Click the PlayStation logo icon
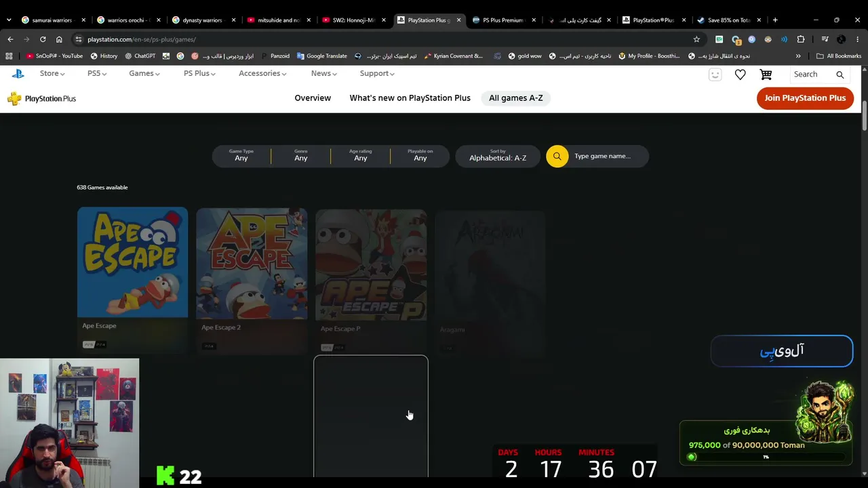The width and height of the screenshot is (868, 488). pos(18,74)
